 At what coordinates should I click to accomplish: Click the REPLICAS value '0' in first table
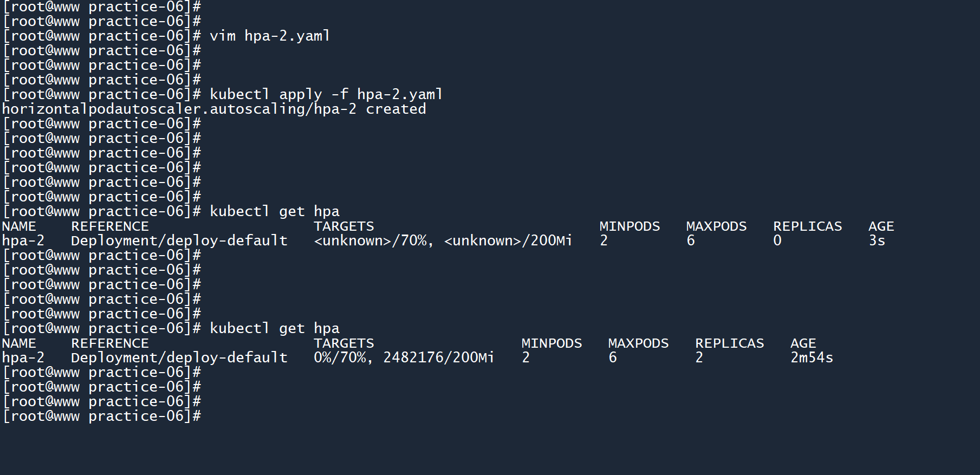click(777, 241)
